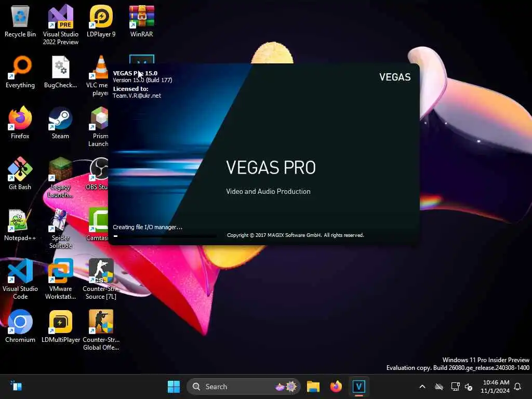Click Counter-Strike Global Offensive icon
This screenshot has width=532, height=399.
point(101,330)
